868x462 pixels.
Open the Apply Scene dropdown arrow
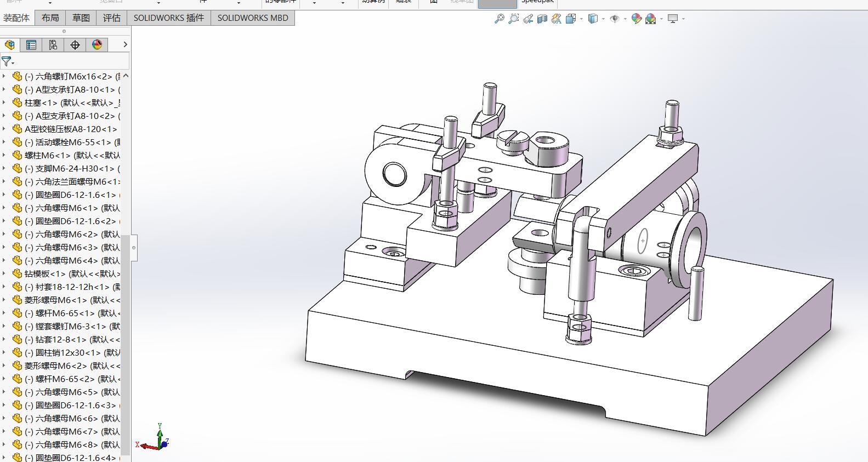tap(661, 19)
